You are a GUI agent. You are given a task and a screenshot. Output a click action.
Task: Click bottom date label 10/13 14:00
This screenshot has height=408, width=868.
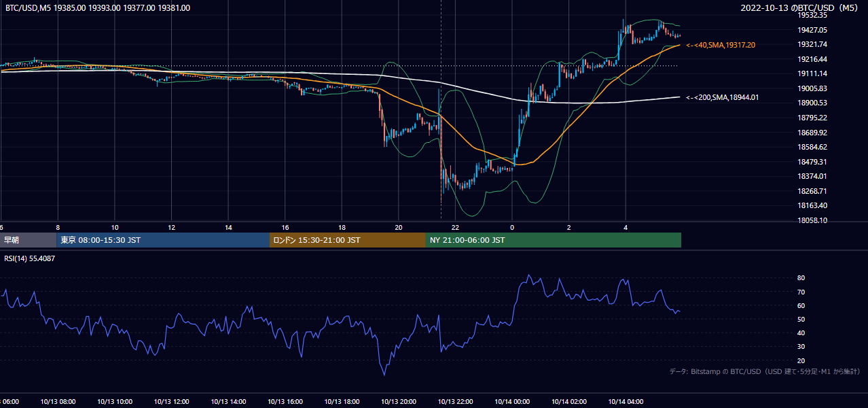tap(228, 402)
